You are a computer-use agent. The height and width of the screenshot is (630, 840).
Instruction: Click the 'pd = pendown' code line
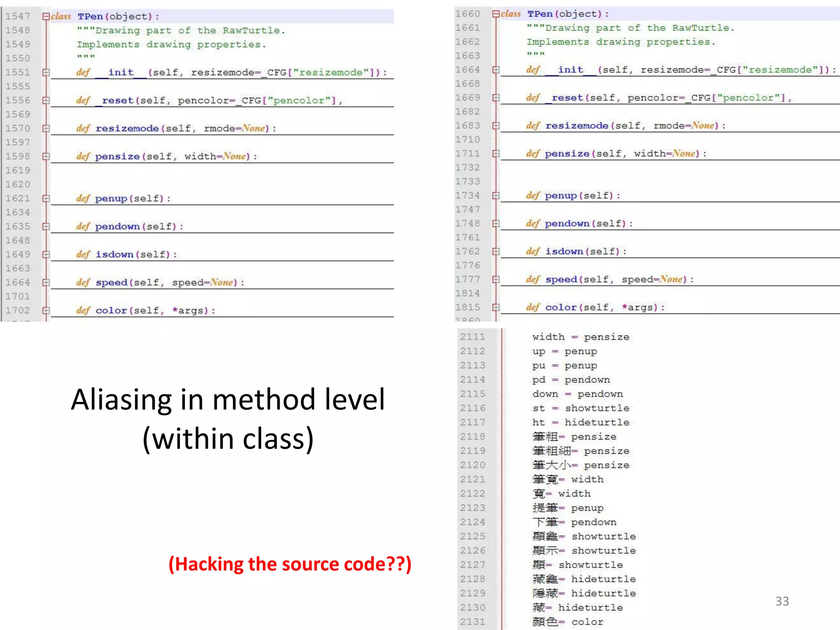click(571, 380)
